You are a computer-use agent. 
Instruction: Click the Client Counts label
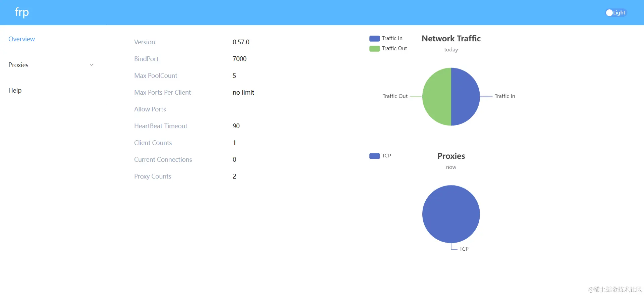click(153, 143)
